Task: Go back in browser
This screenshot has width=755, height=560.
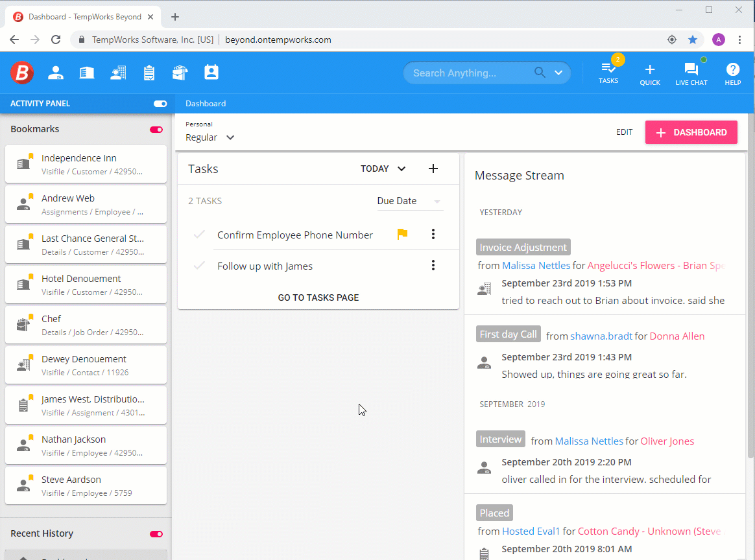Action: coord(14,40)
